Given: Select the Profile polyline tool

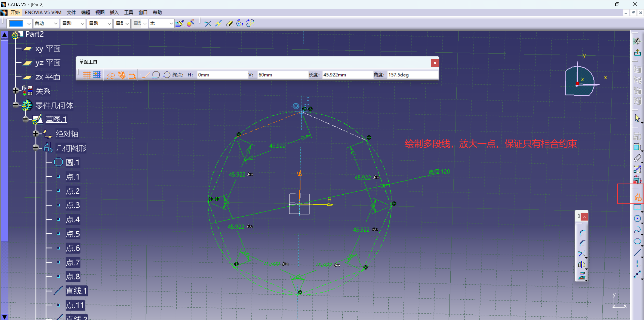Looking at the screenshot, I should [x=637, y=197].
